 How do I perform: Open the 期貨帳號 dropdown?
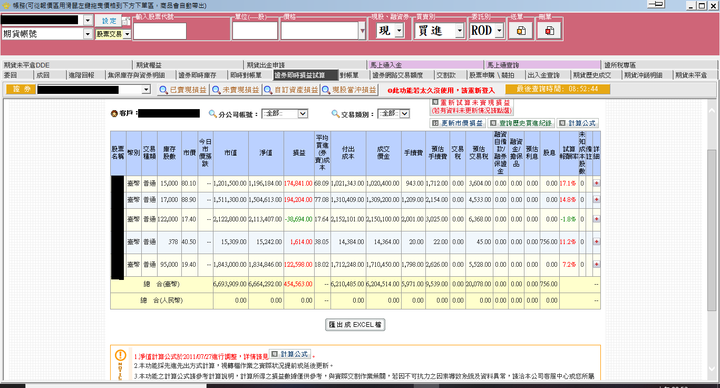click(x=88, y=34)
